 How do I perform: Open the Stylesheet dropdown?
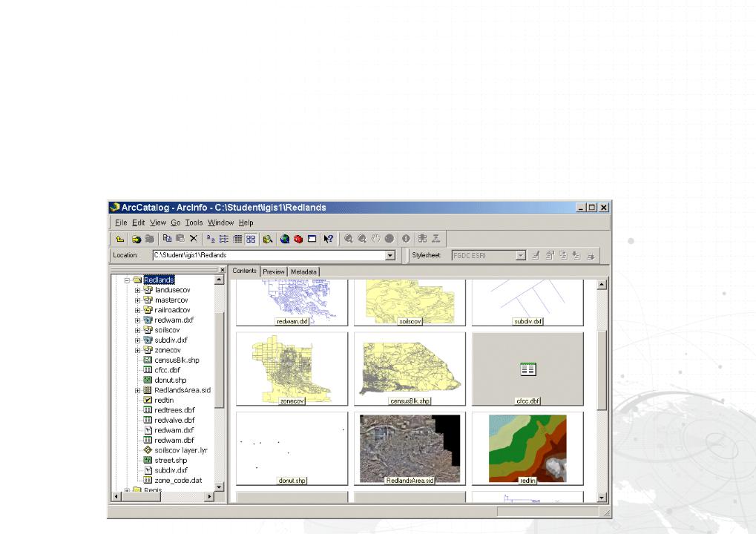click(x=521, y=255)
